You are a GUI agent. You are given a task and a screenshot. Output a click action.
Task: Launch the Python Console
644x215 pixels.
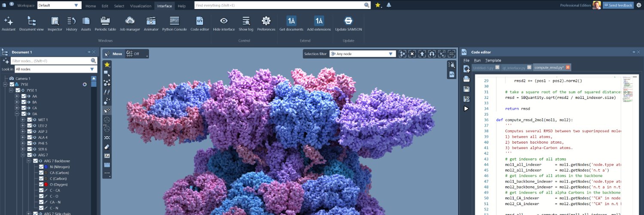[x=174, y=24]
